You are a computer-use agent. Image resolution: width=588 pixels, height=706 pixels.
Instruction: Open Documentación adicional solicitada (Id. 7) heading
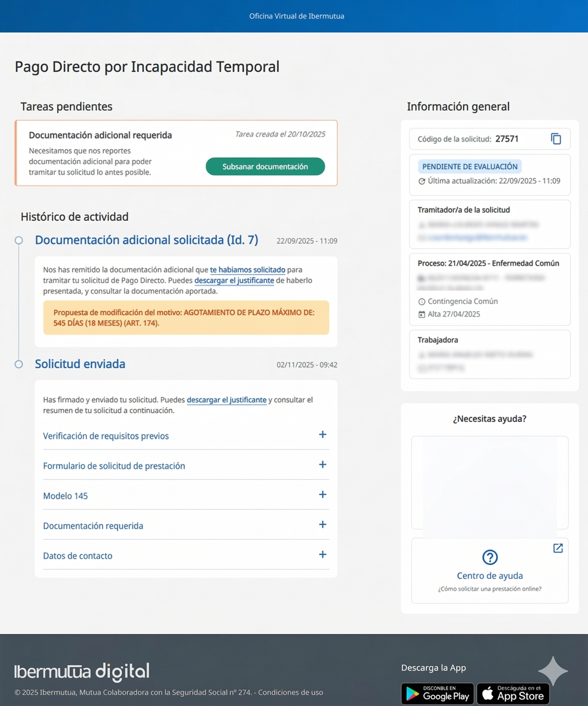point(147,240)
